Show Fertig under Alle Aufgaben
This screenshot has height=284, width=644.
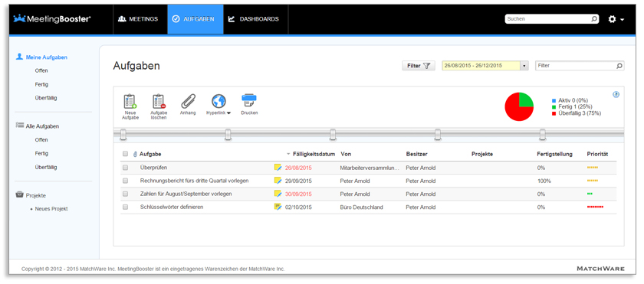point(41,153)
